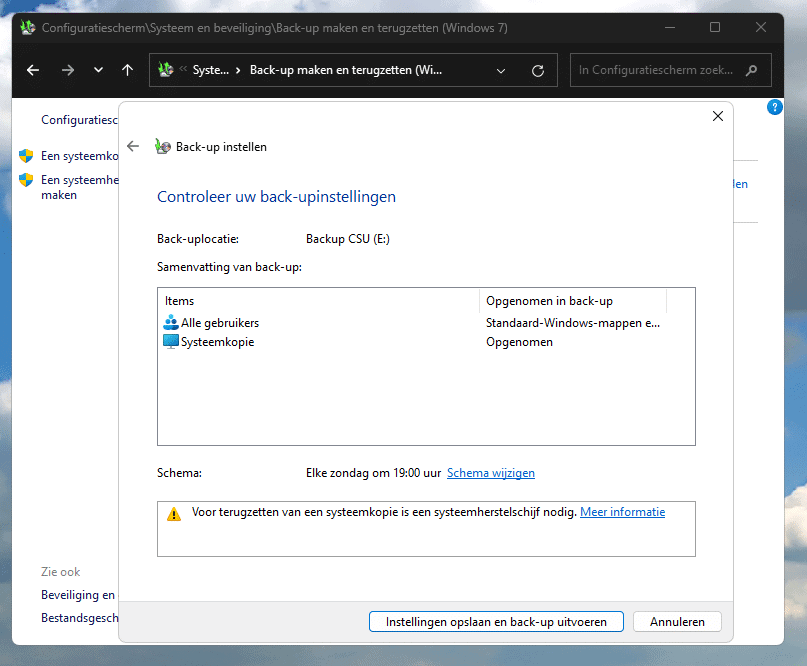Click the Systeem breadcrumb in address bar
The height and width of the screenshot is (666, 807).
pos(210,71)
